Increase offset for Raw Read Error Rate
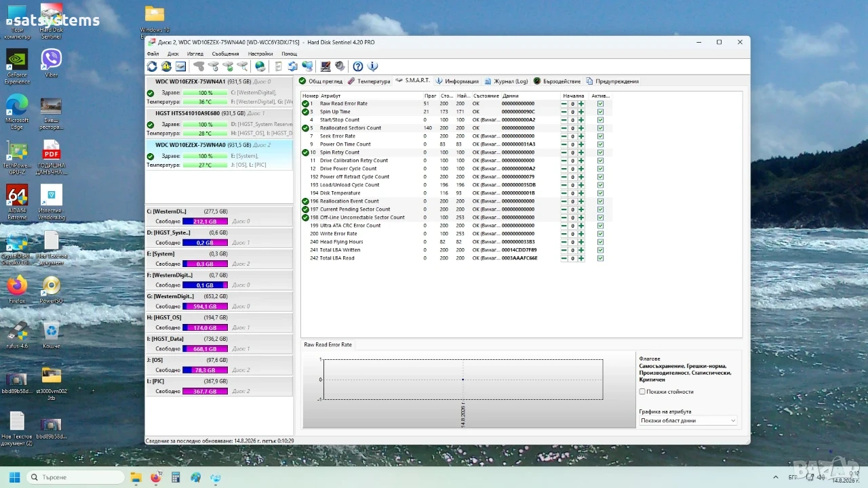868x488 pixels. coord(581,104)
